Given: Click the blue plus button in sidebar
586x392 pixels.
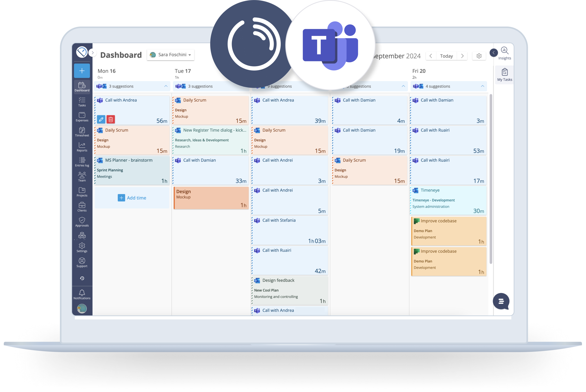Looking at the screenshot, I should point(82,71).
